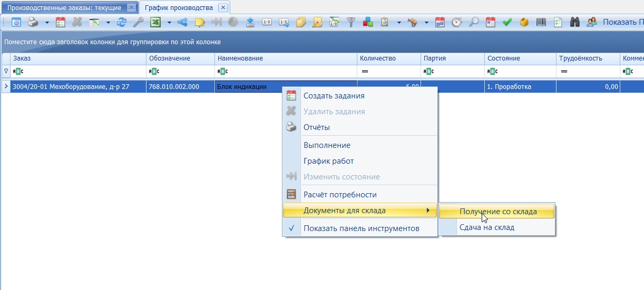The image size is (644, 290).
Task: Close the 'График производства' tab
Action: click(223, 7)
